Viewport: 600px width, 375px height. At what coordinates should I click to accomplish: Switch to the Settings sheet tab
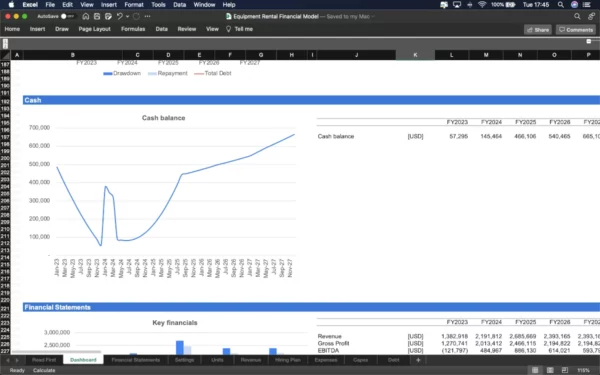[184, 360]
